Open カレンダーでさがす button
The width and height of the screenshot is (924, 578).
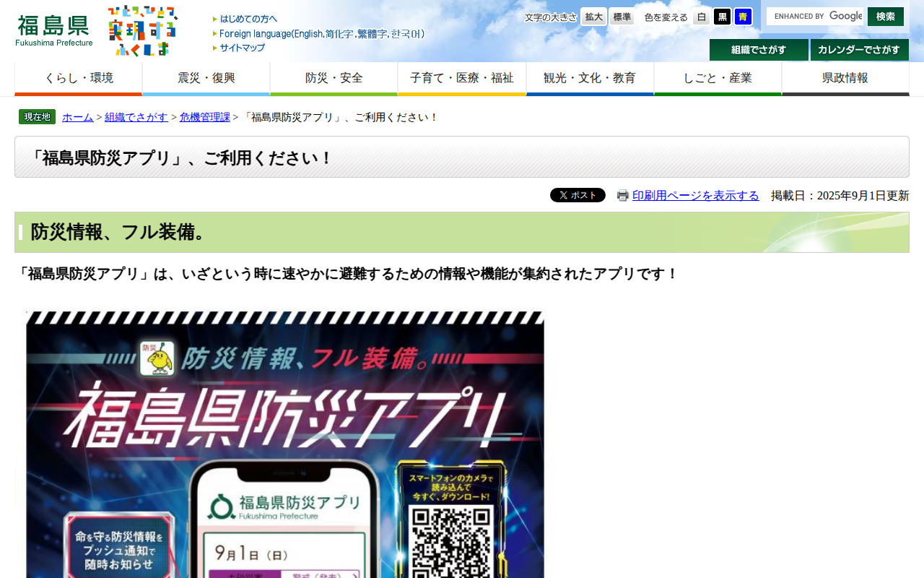[x=860, y=50]
